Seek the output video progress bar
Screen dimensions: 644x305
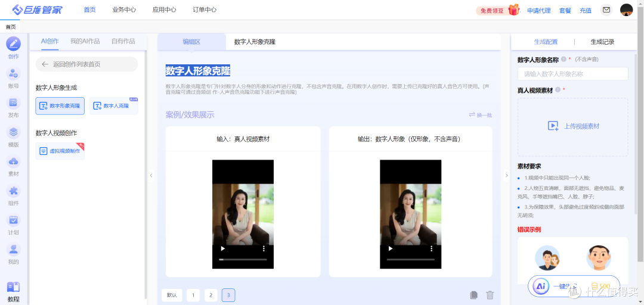410,260
